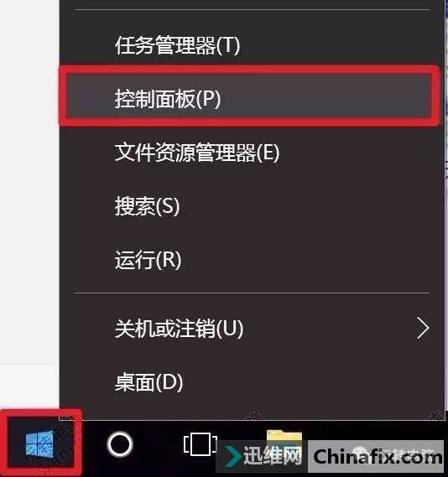Click the Chinafix.com watermark

pyautogui.click(x=378, y=457)
